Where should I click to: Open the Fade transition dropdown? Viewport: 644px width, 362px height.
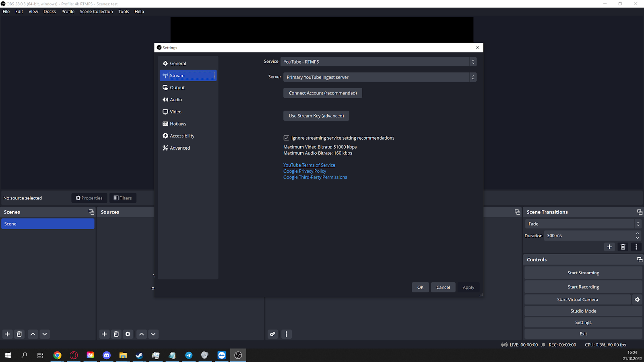[x=583, y=224]
